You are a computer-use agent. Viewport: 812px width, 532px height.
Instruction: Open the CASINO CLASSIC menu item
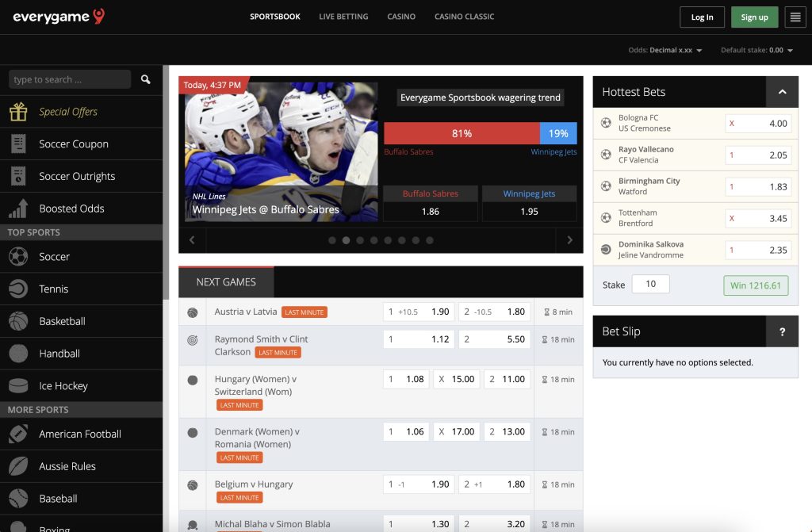[464, 16]
